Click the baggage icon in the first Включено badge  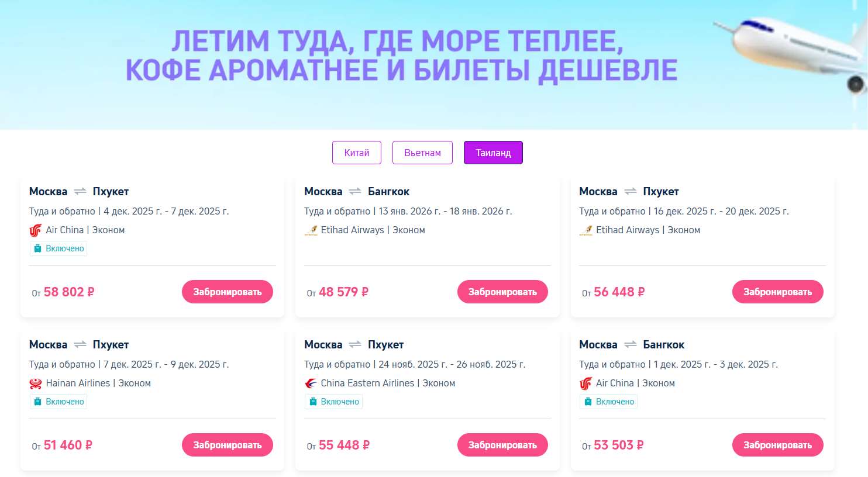click(38, 248)
